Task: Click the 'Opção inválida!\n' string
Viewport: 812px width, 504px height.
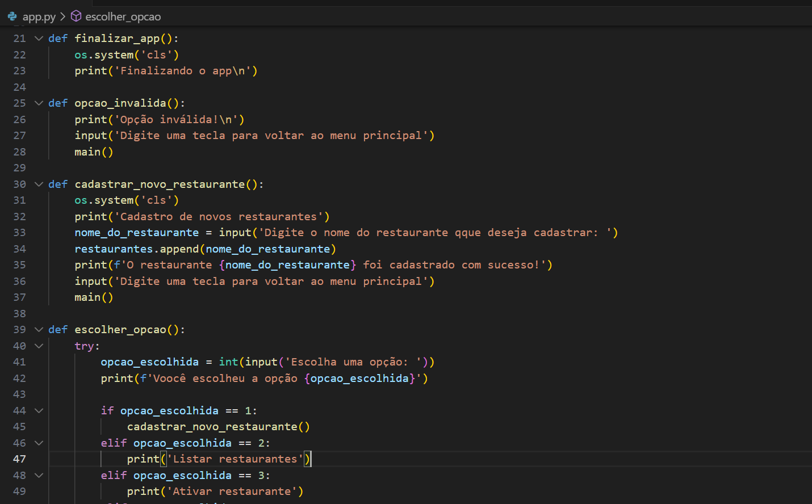Action: coord(176,119)
